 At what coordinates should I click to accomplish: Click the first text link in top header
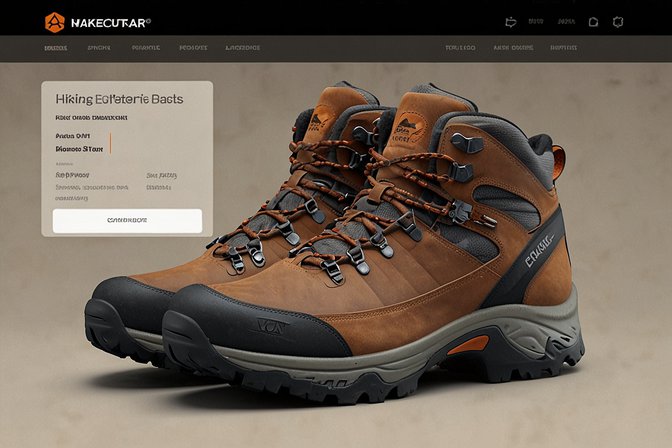537,20
